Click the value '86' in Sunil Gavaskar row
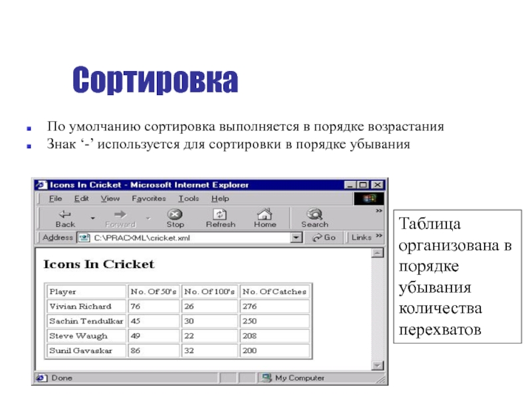 136,350
